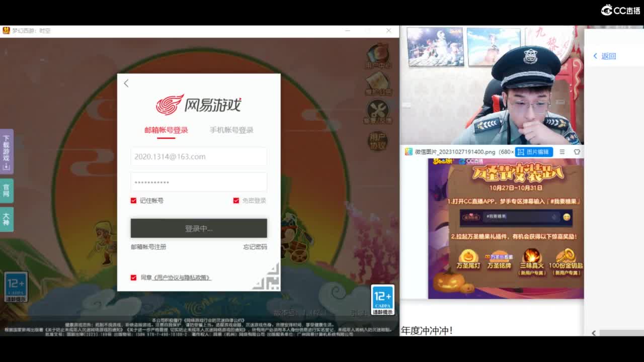Image resolution: width=644 pixels, height=362 pixels.
Task: Click the 年度冲冲冲! text
Action: [427, 330]
